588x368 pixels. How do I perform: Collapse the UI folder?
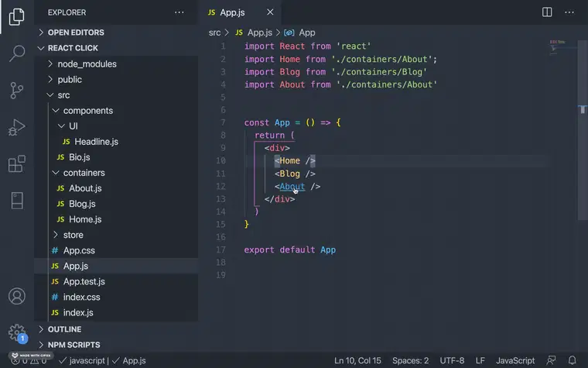tap(116, 126)
